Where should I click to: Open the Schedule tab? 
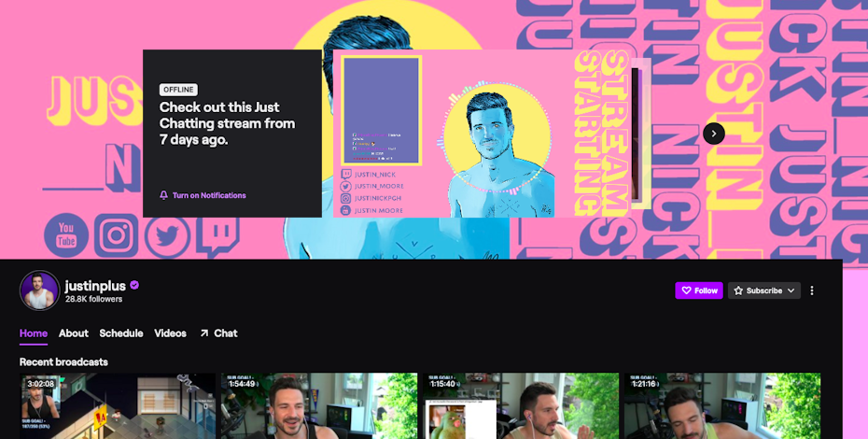121,333
